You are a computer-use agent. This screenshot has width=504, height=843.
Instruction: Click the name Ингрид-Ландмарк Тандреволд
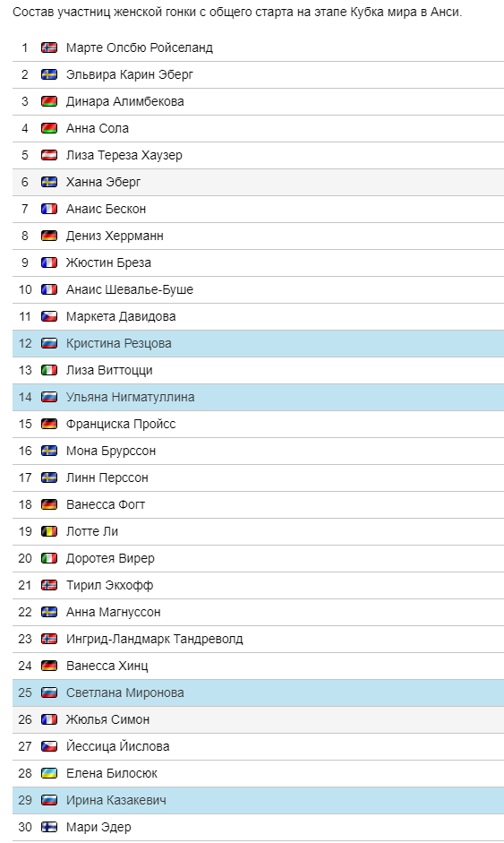click(154, 639)
